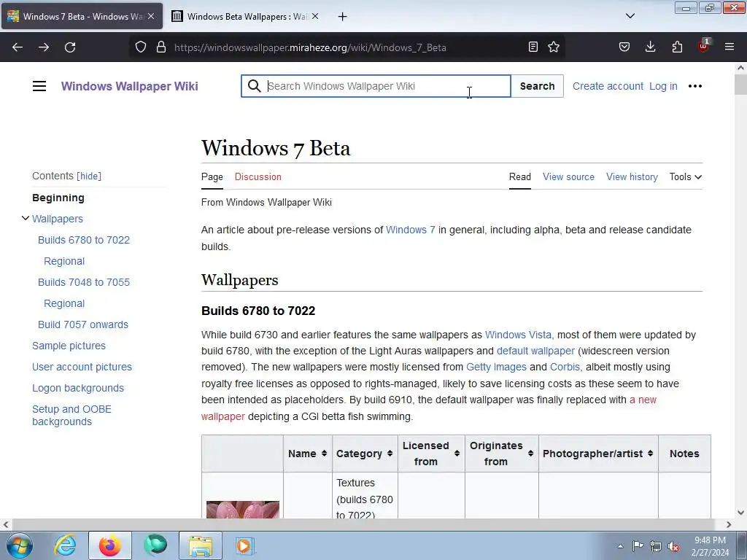The width and height of the screenshot is (747, 560).
Task: Open the Corbis link
Action: click(x=565, y=367)
